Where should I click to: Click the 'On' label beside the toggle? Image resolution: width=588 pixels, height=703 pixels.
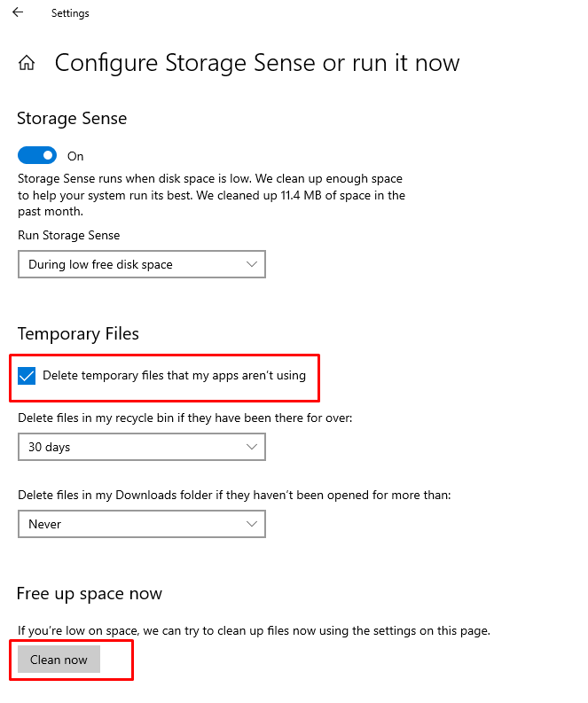tap(75, 156)
